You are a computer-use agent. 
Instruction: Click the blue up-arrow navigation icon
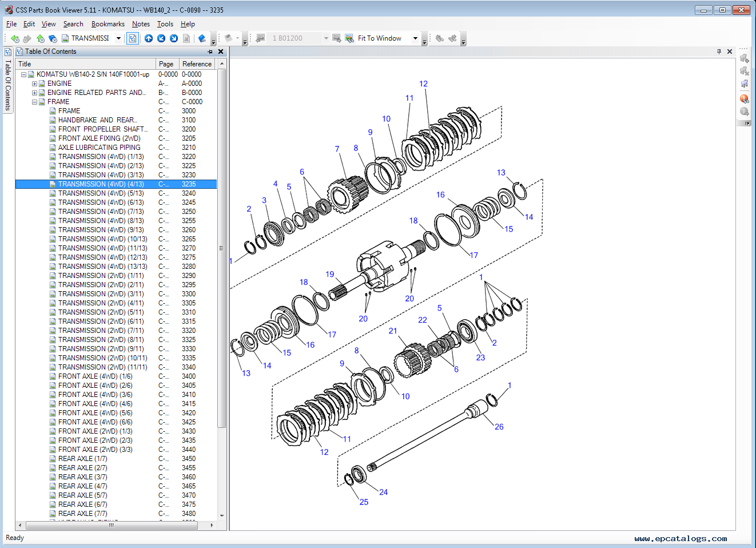coord(149,38)
